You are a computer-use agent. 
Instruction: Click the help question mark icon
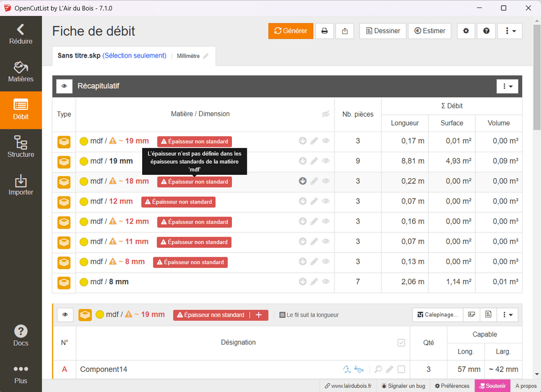click(x=486, y=31)
